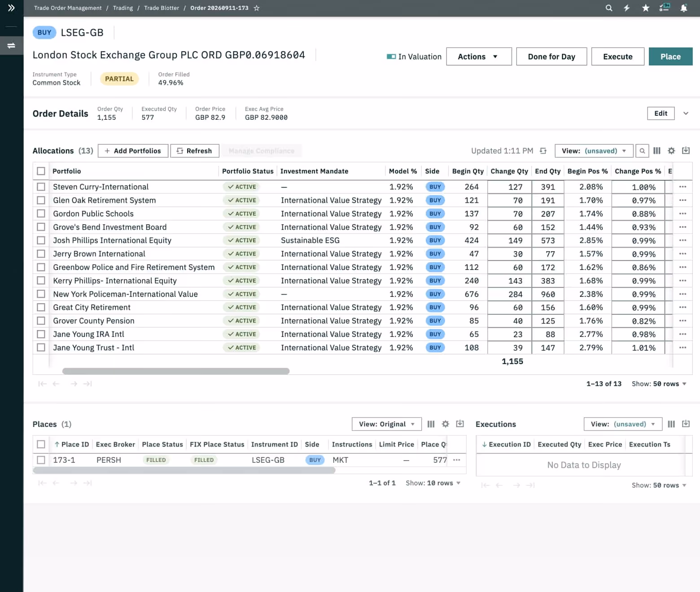Go to Trading breadcrumb
The image size is (700, 592).
pos(123,8)
